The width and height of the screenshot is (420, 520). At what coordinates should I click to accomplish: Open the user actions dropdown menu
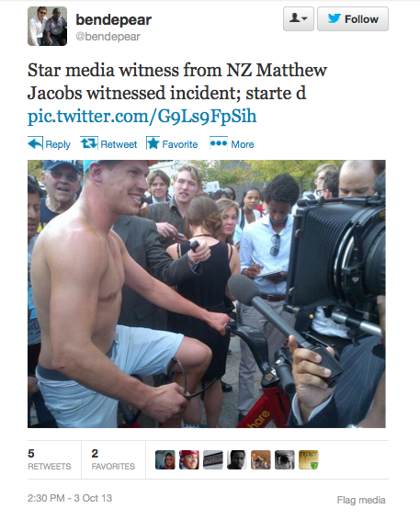(299, 19)
